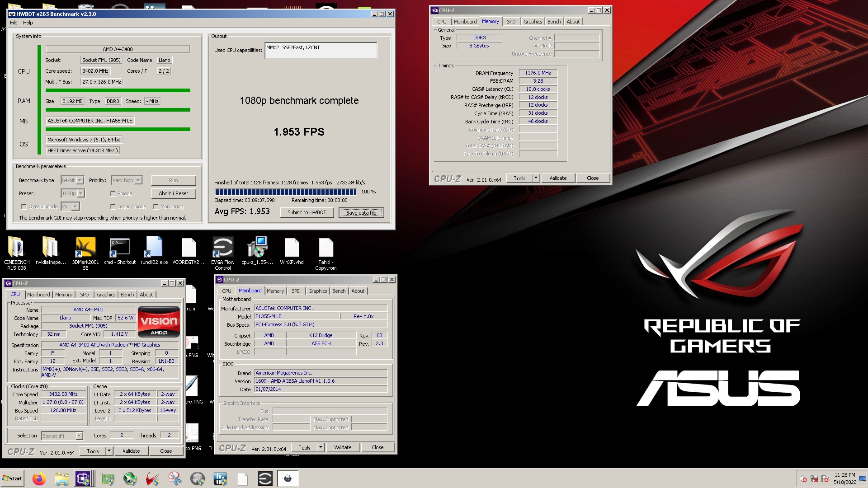Viewport: 868px width, 488px height.
Task: Open the Snipping Tool from taskbar
Action: (x=175, y=479)
